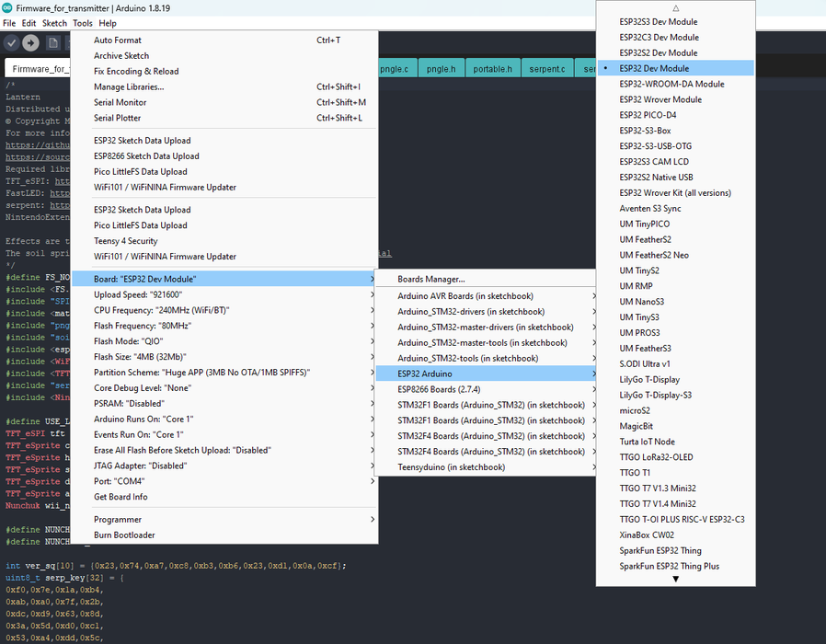Select ESP32 Wrover Module board
This screenshot has height=644, width=826.
point(675,99)
